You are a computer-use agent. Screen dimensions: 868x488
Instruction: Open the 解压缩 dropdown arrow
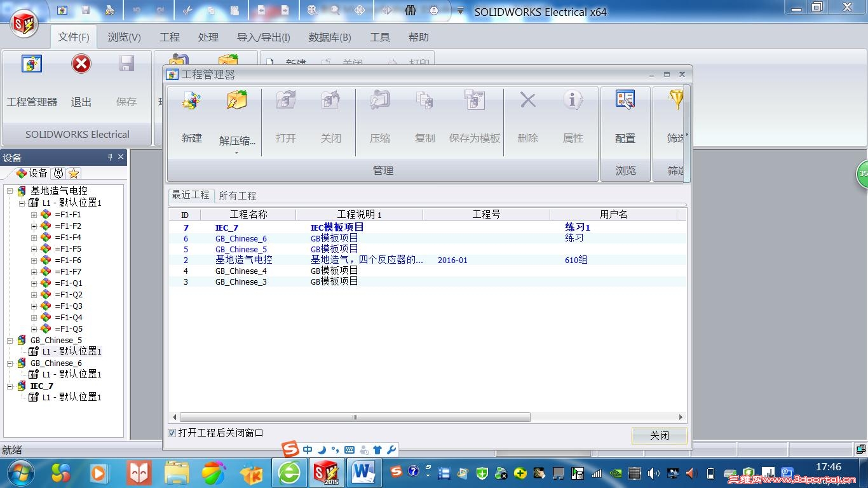click(236, 152)
